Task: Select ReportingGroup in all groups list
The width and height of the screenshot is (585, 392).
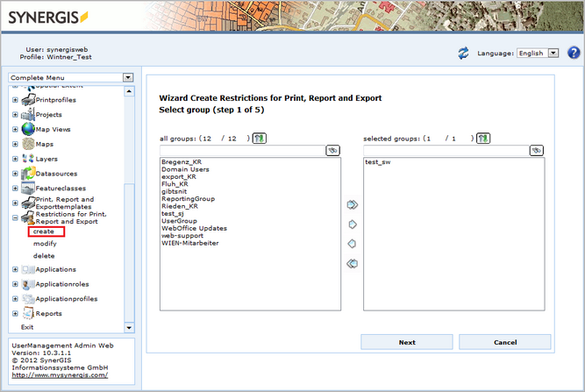Action: [x=188, y=199]
